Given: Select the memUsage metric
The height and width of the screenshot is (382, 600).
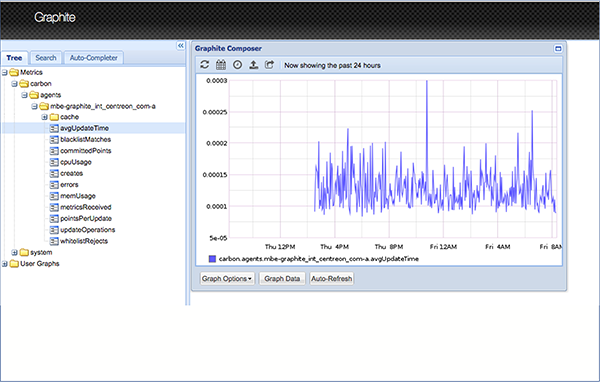Looking at the screenshot, I should 78,196.
